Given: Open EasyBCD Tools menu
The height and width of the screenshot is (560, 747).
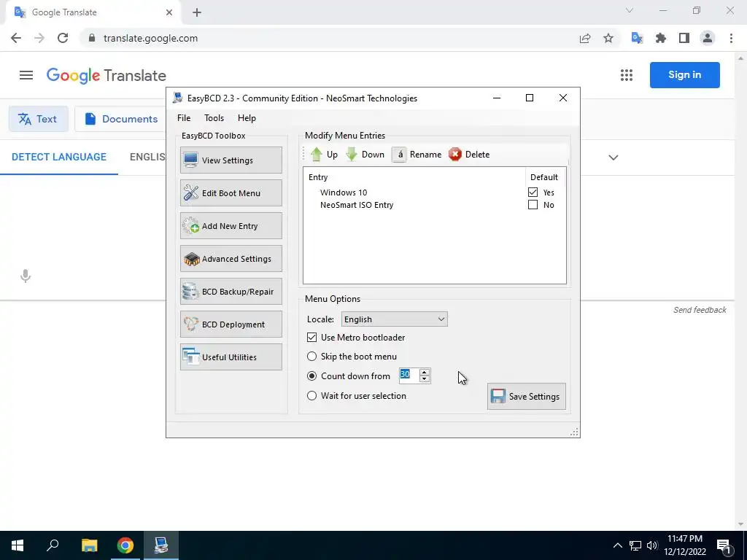Looking at the screenshot, I should (214, 118).
